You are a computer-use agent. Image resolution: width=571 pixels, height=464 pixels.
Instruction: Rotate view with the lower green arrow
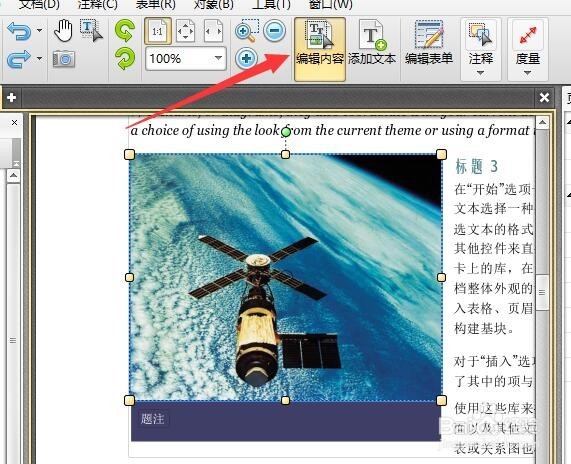(125, 59)
